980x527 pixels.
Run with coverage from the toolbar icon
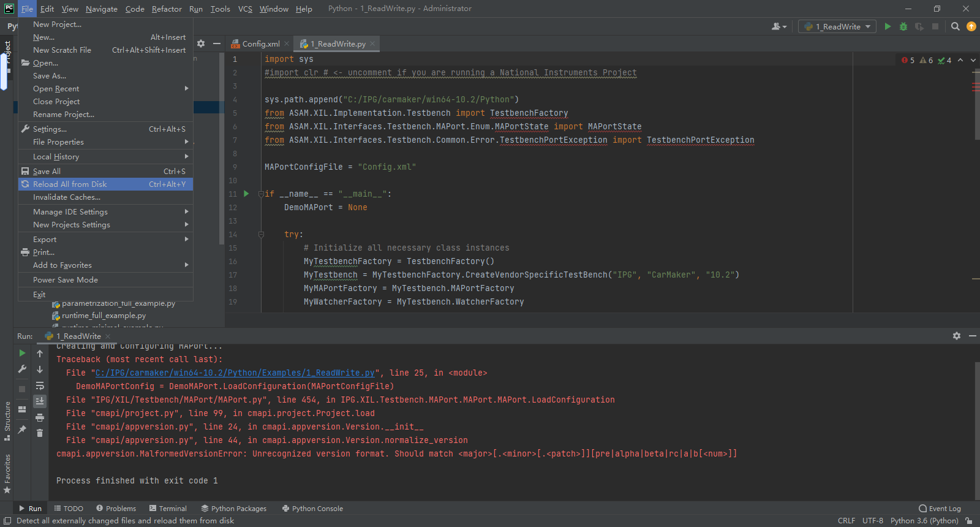coord(919,26)
